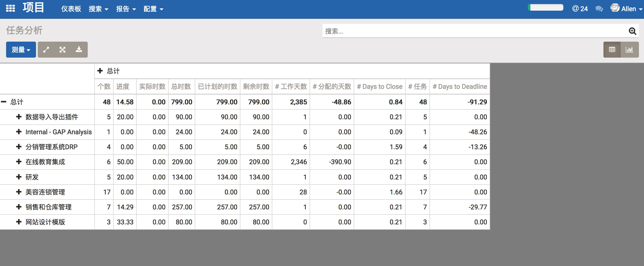Switch to pivot table view
The height and width of the screenshot is (266, 644).
tap(612, 50)
